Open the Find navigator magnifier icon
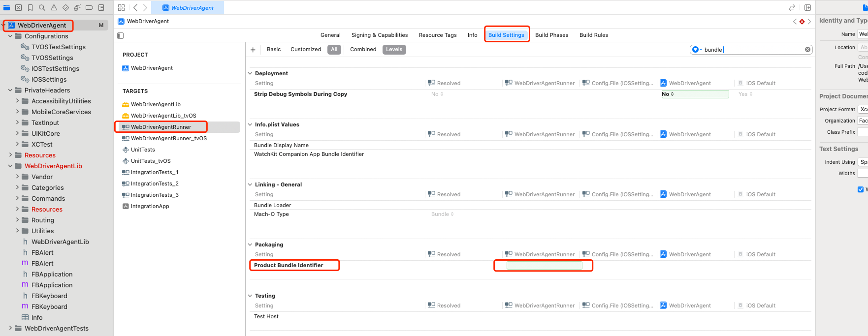Image resolution: width=868 pixels, height=336 pixels. pos(42,7)
